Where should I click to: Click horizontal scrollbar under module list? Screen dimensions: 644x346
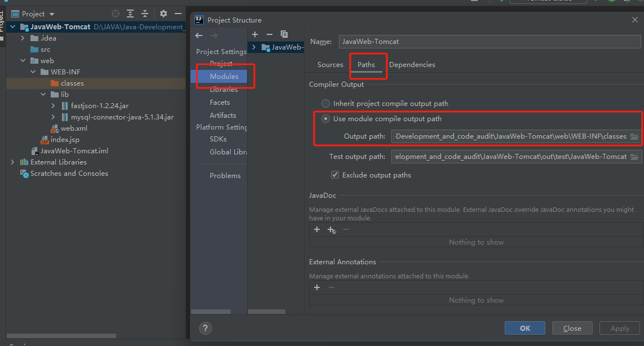coord(267,312)
